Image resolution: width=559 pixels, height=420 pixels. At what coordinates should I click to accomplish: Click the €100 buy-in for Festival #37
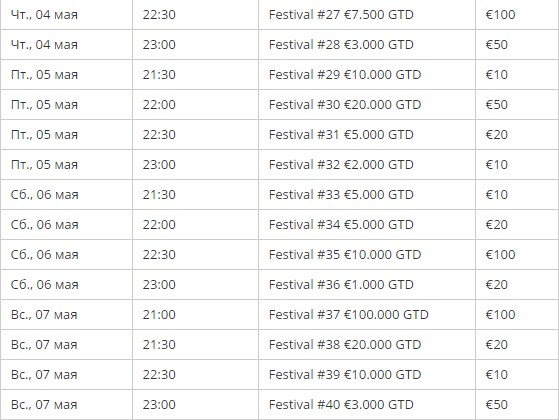click(501, 314)
